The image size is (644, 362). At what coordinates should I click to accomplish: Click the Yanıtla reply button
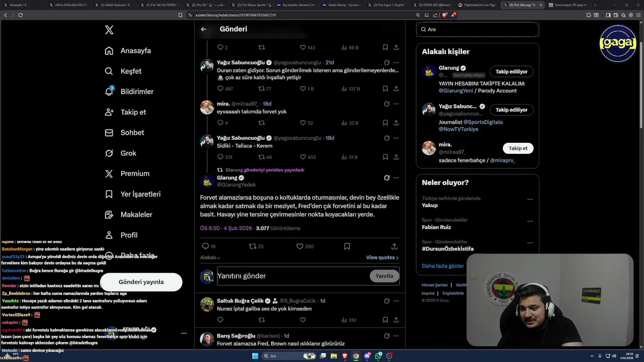pos(384,276)
